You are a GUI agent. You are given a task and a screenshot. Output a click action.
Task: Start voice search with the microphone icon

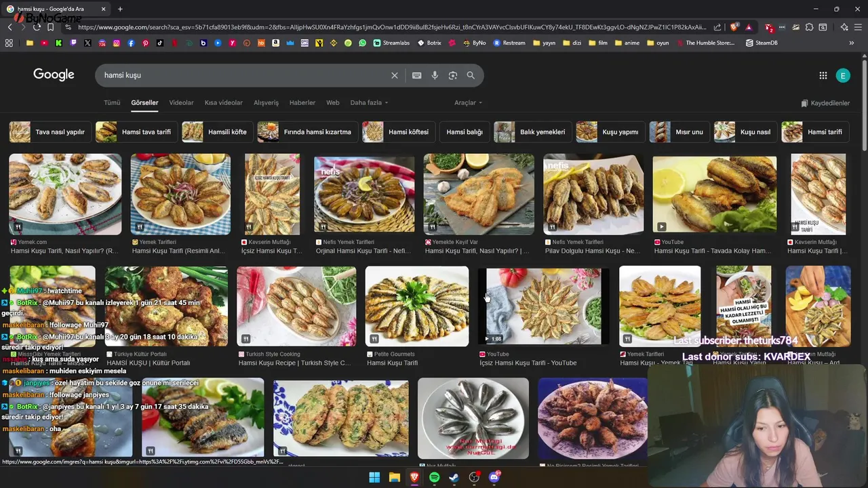[x=435, y=75]
